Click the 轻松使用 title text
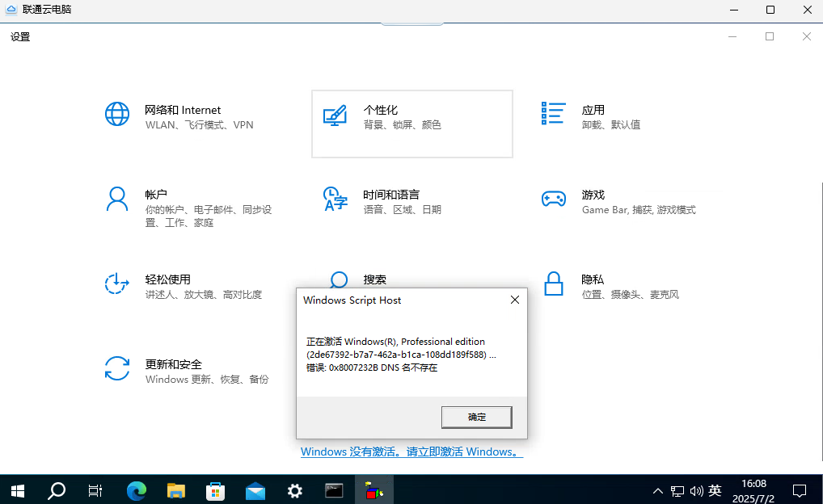The width and height of the screenshot is (823, 504). pos(168,279)
